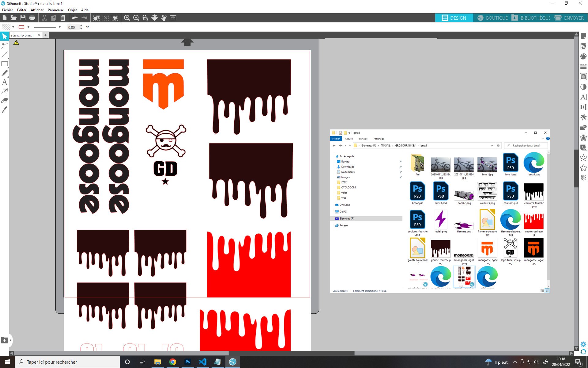Save the stencils-bmx1 document
The image size is (588, 368).
[23, 18]
